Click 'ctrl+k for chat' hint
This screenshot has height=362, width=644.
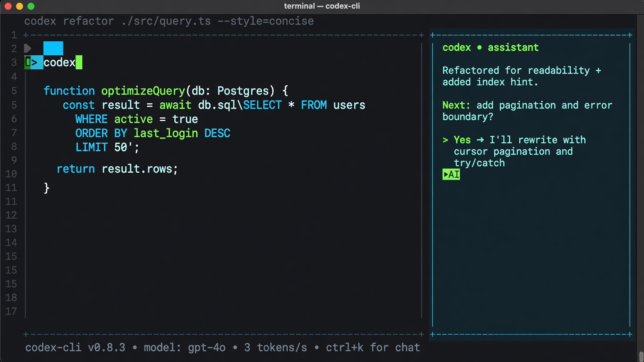(x=373, y=348)
